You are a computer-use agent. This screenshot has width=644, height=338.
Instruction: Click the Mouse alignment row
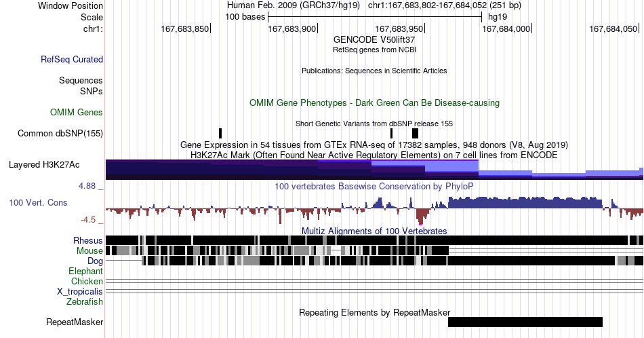[x=374, y=250]
